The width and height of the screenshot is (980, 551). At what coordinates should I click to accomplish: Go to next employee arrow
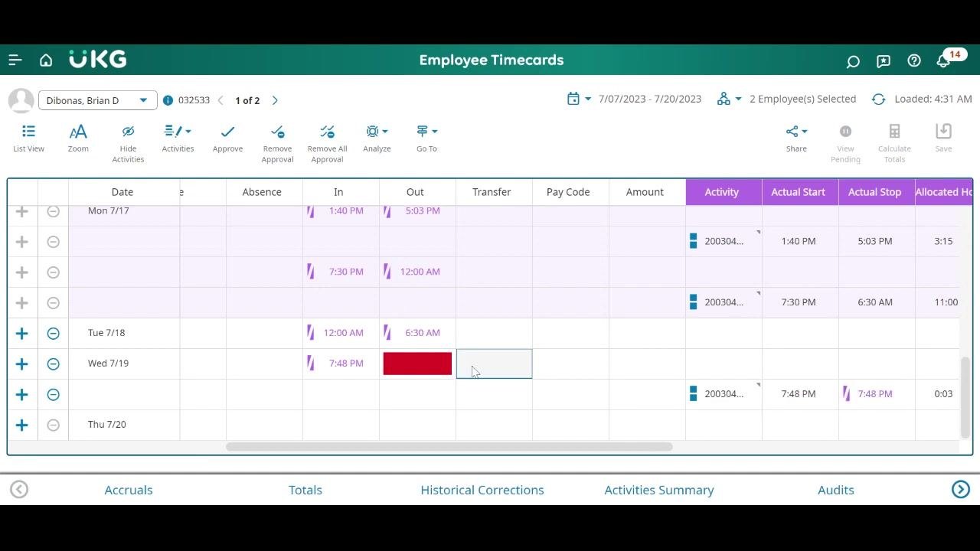[275, 100]
